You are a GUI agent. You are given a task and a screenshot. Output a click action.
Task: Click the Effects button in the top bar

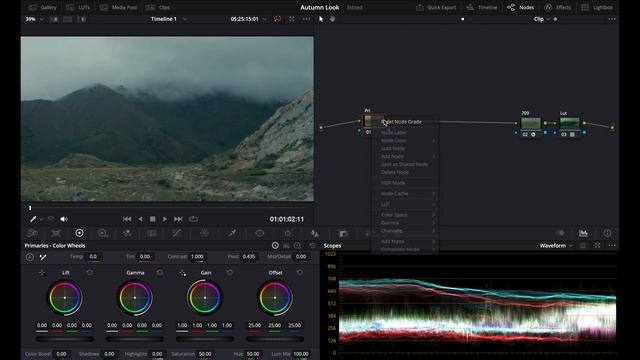pyautogui.click(x=558, y=7)
